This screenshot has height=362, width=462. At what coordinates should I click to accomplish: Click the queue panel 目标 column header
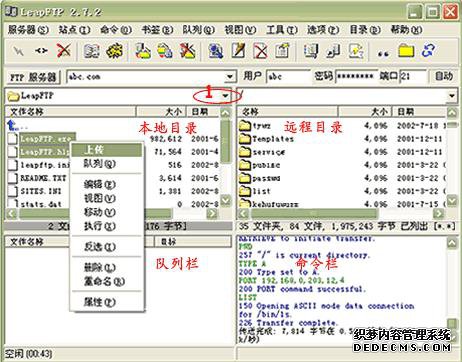pos(193,241)
